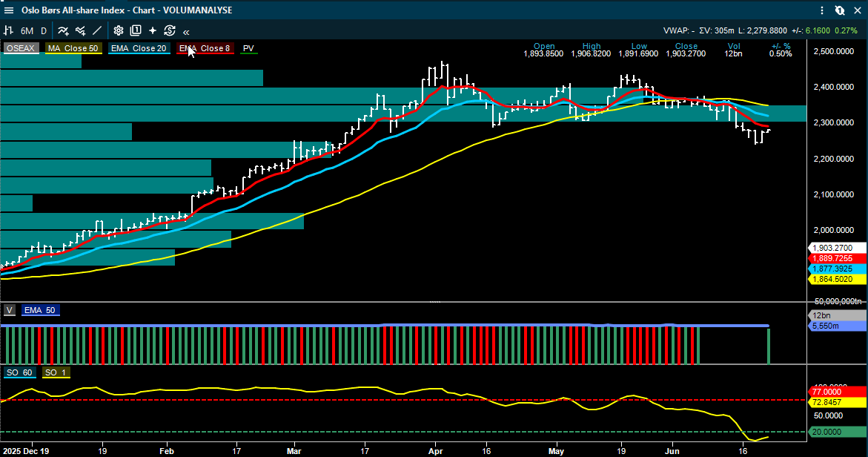Click the Feb label on time axis

coord(167,451)
